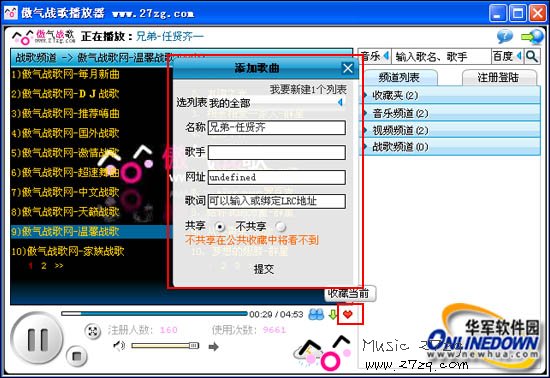Screen dimensions: 550x378
Task: Click 提交 to submit the song
Action: tap(264, 269)
